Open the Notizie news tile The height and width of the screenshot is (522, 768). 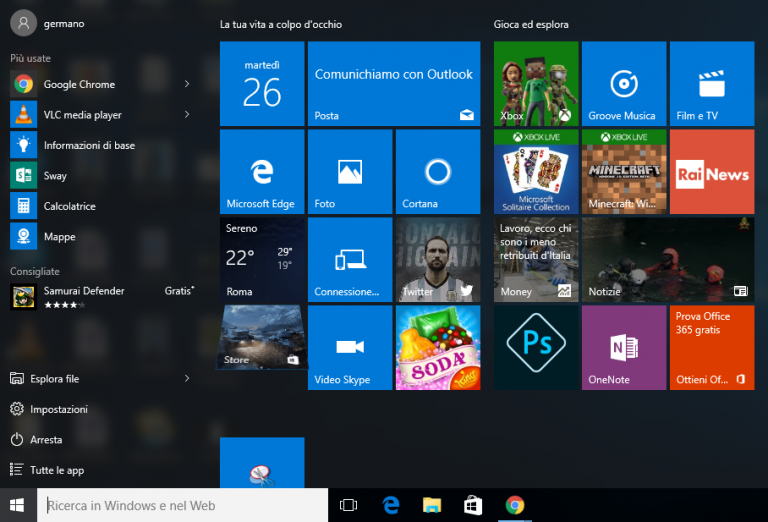668,260
